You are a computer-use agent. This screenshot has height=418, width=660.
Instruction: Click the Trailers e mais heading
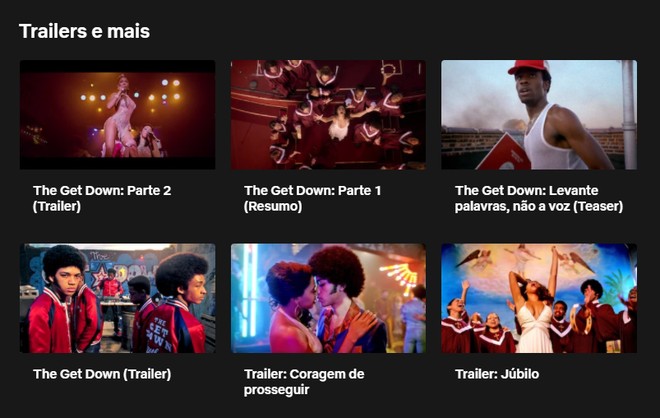click(84, 31)
